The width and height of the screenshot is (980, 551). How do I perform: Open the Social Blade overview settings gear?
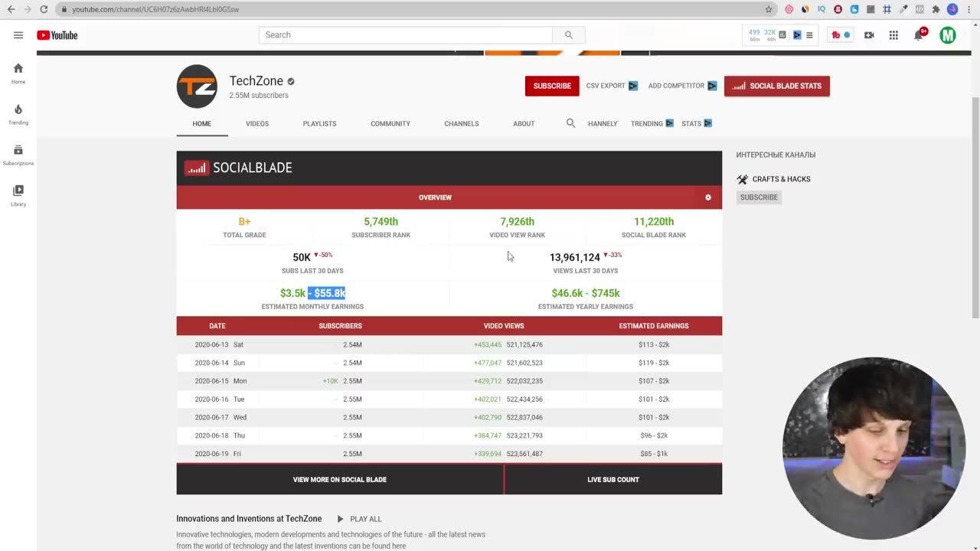click(708, 197)
